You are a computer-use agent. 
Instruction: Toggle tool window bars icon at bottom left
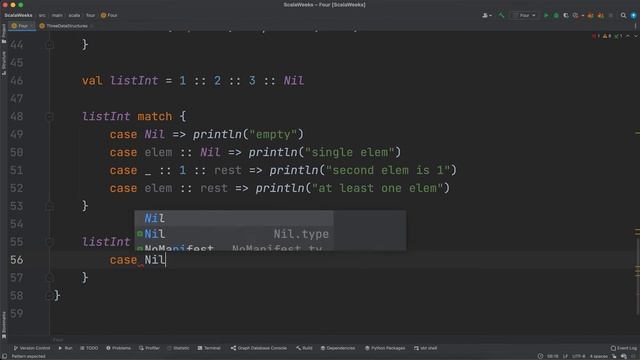pyautogui.click(x=4, y=356)
